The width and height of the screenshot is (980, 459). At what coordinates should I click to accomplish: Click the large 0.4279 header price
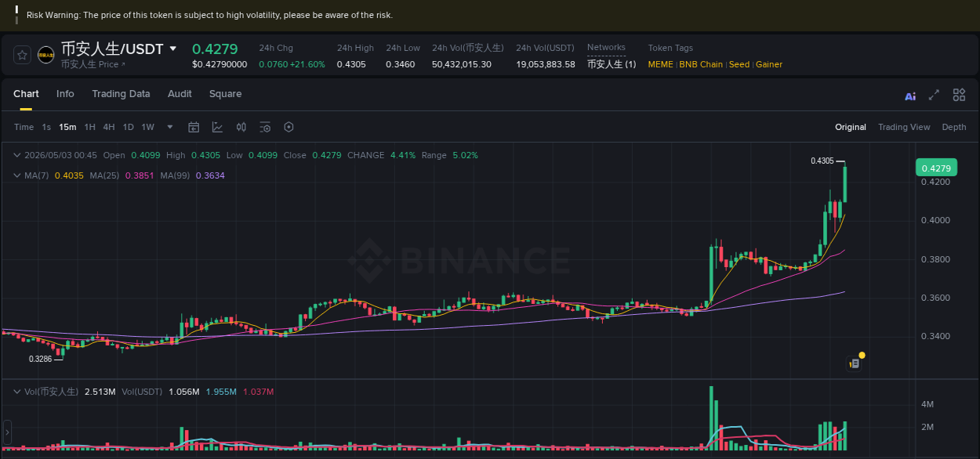[x=215, y=49]
